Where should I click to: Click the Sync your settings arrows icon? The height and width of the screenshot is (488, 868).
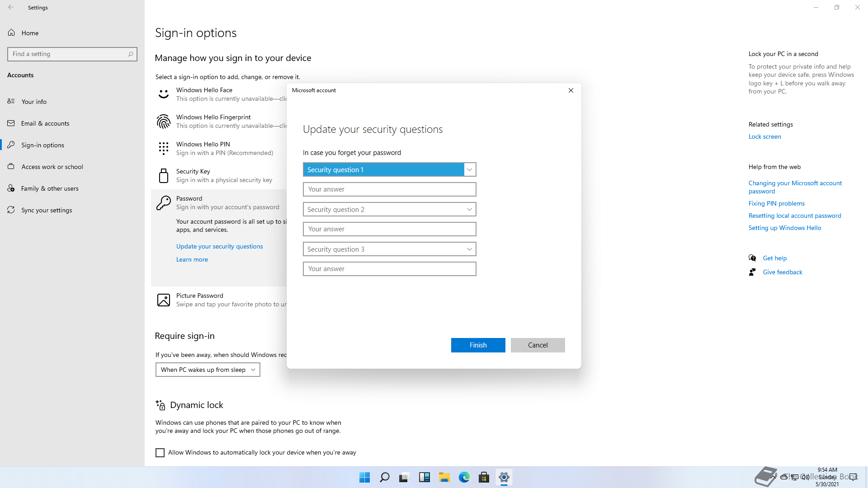pyautogui.click(x=11, y=210)
